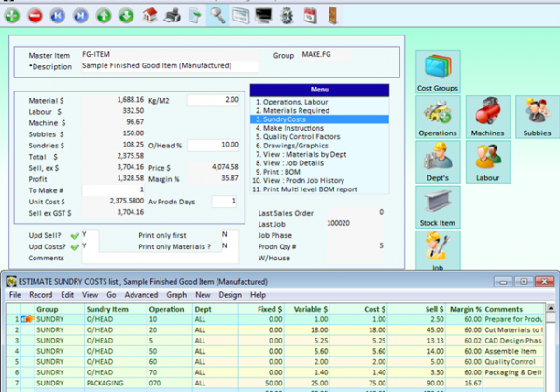Screen dimensions: 560x392
Task: Click Print only Materials ? N field
Action: click(x=230, y=246)
